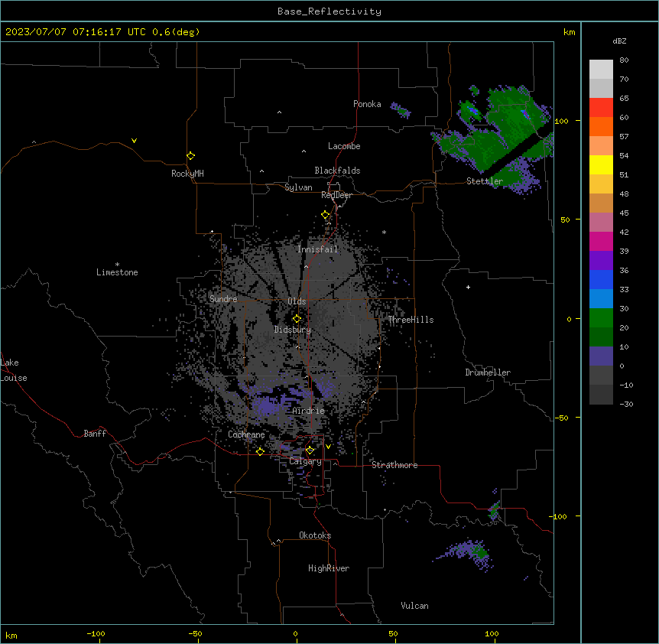The height and width of the screenshot is (644, 659).
Task: Select the Ponoka city label
Action: click(x=367, y=104)
